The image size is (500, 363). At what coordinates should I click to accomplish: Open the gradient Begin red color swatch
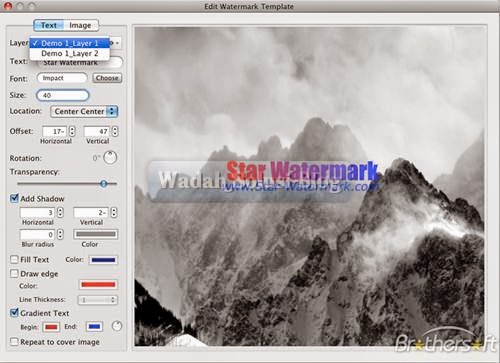[x=51, y=327]
